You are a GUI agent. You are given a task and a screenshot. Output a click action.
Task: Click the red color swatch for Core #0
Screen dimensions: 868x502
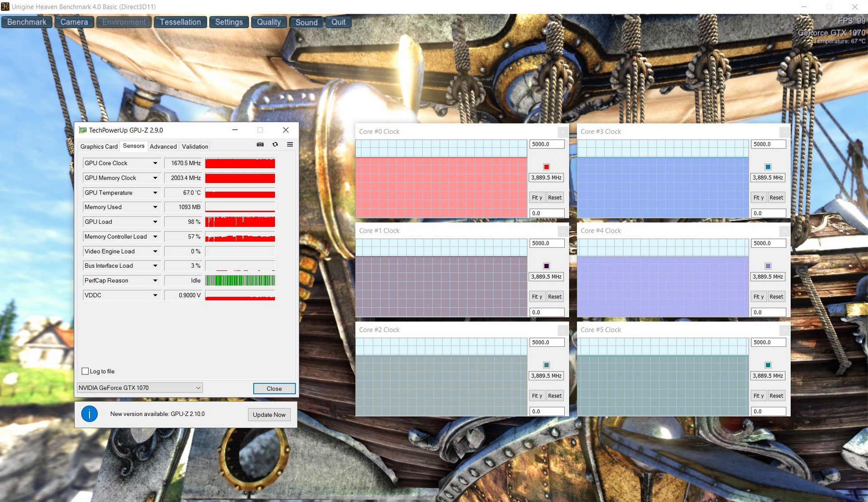pos(546,167)
